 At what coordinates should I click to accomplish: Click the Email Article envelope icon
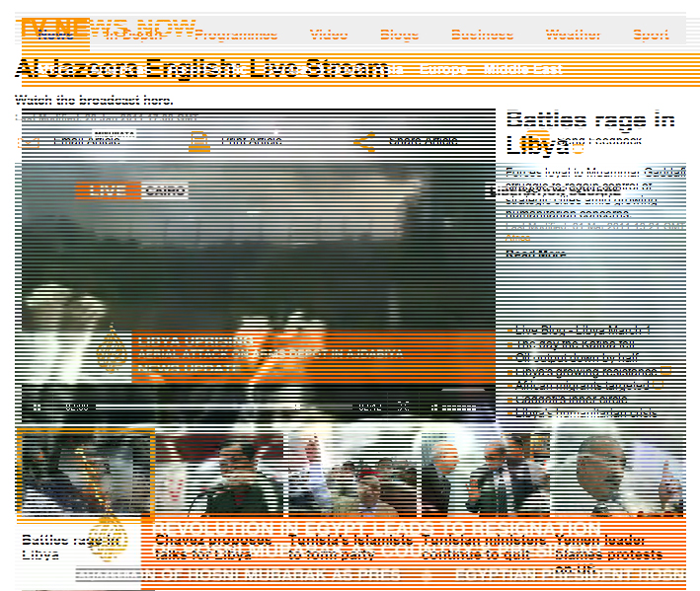(x=29, y=142)
